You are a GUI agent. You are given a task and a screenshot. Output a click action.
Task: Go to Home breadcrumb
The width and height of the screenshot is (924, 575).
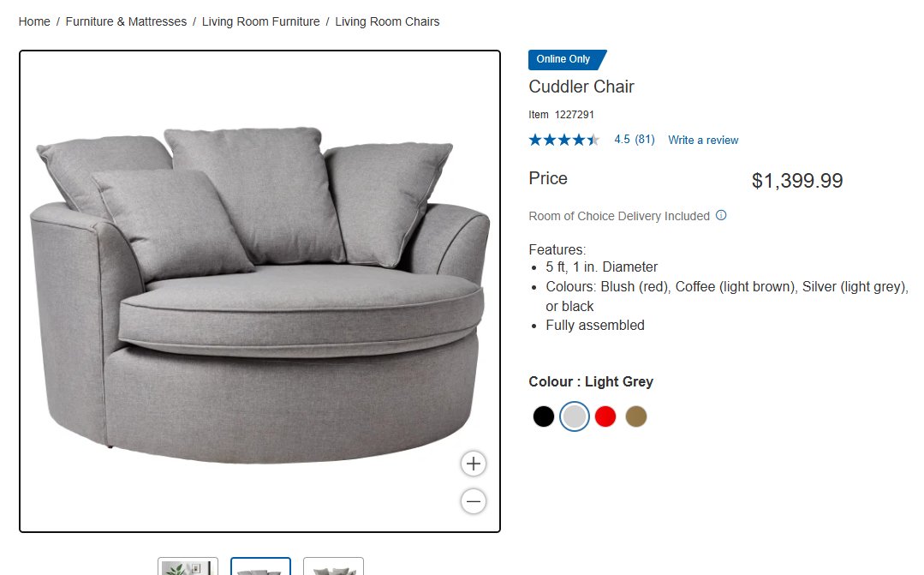34,21
